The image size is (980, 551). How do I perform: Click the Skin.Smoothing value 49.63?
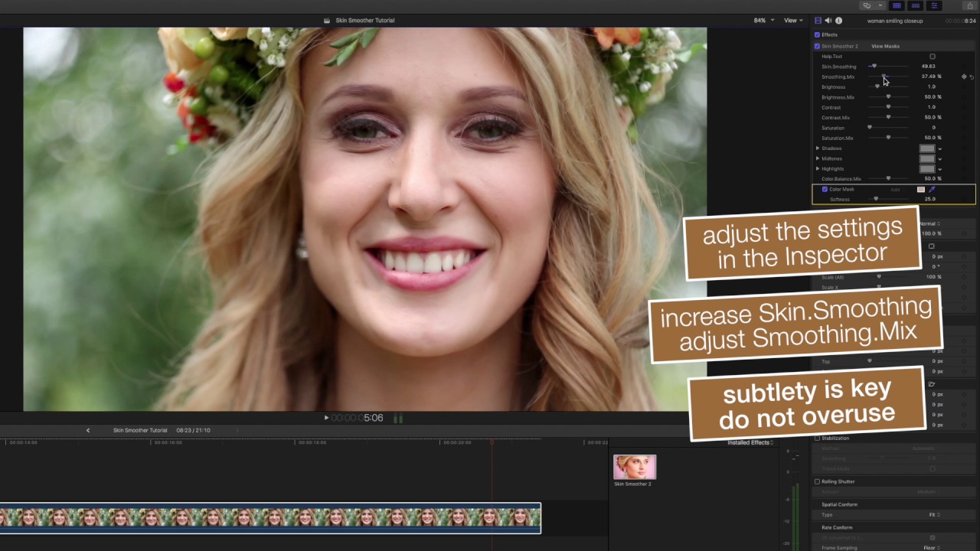[x=928, y=67]
